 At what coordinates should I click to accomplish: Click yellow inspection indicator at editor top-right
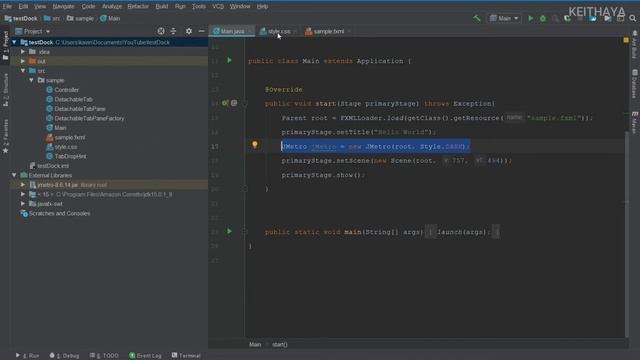coord(626,40)
